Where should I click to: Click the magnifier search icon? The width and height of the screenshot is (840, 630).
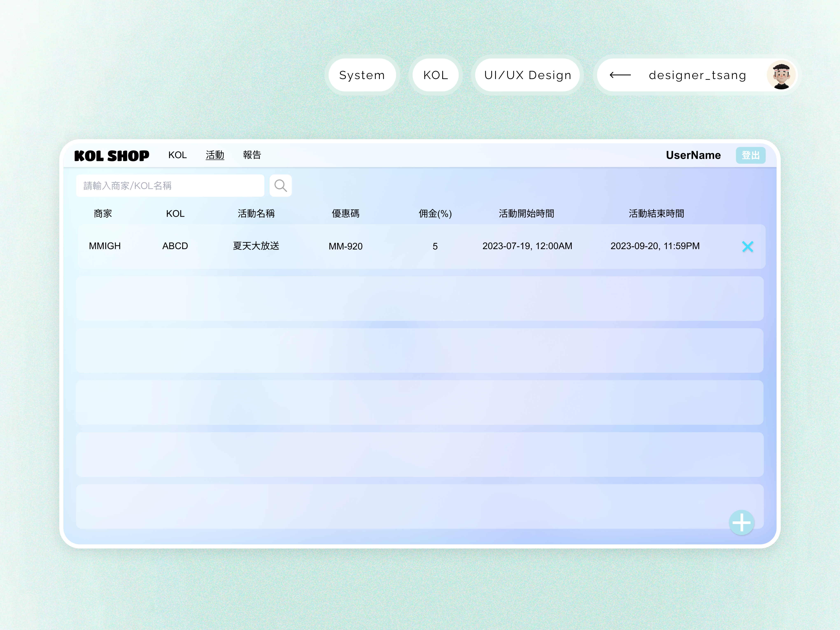(x=280, y=186)
